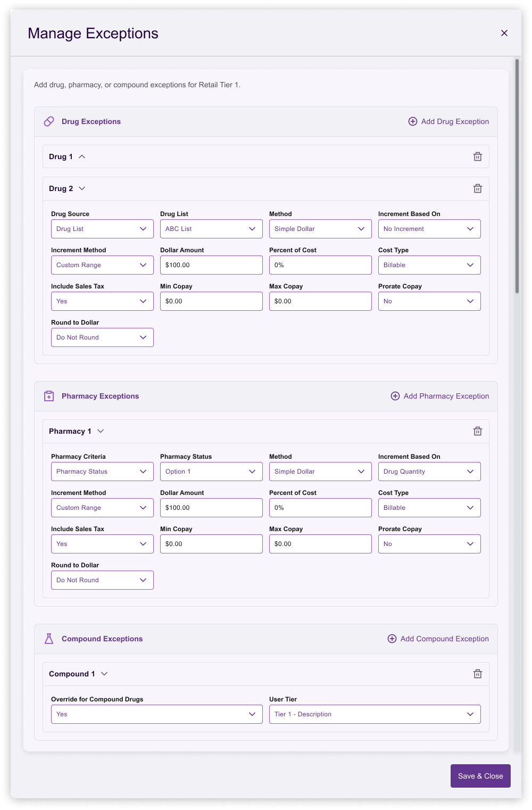Screen dimensions: 532x810
Task: Close the Manage Exceptions dialog
Action: tap(504, 33)
